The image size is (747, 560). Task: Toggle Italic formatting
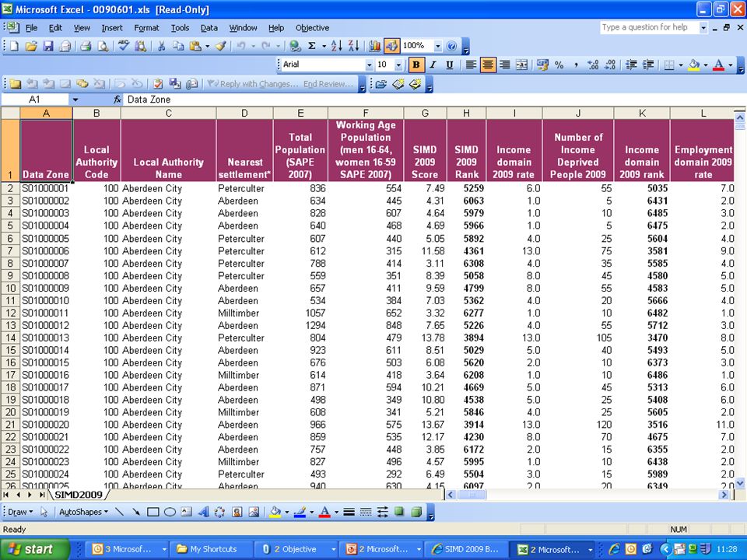433,65
